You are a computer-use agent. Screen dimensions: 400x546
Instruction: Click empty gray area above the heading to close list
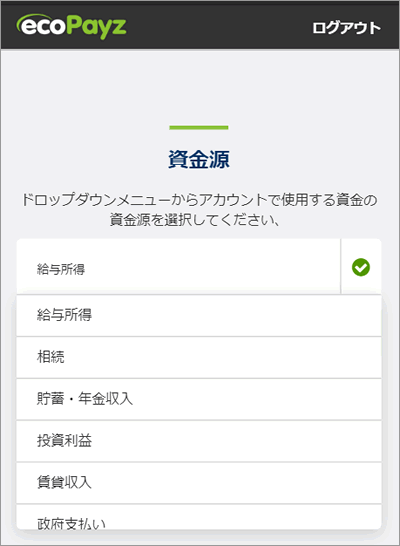point(199,87)
